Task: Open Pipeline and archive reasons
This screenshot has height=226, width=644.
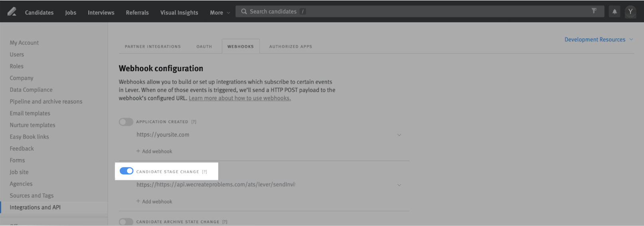Action: tap(46, 102)
